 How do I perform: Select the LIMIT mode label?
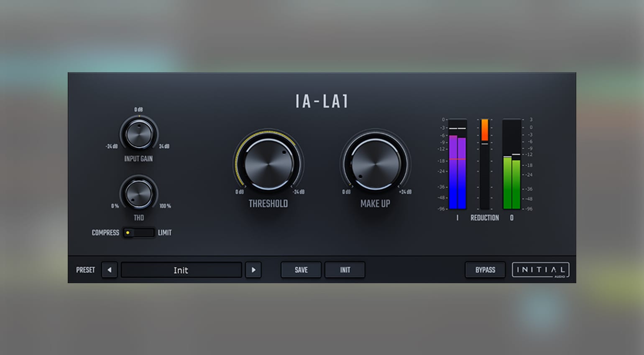165,233
